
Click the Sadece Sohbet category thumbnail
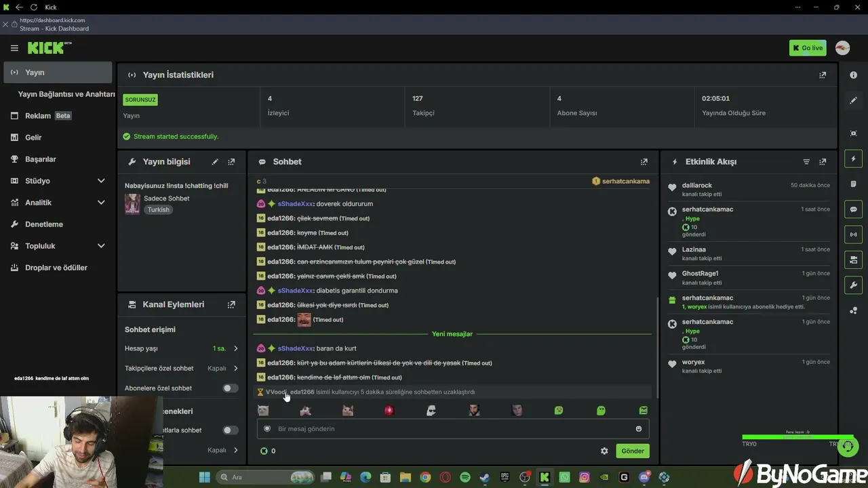click(x=132, y=204)
